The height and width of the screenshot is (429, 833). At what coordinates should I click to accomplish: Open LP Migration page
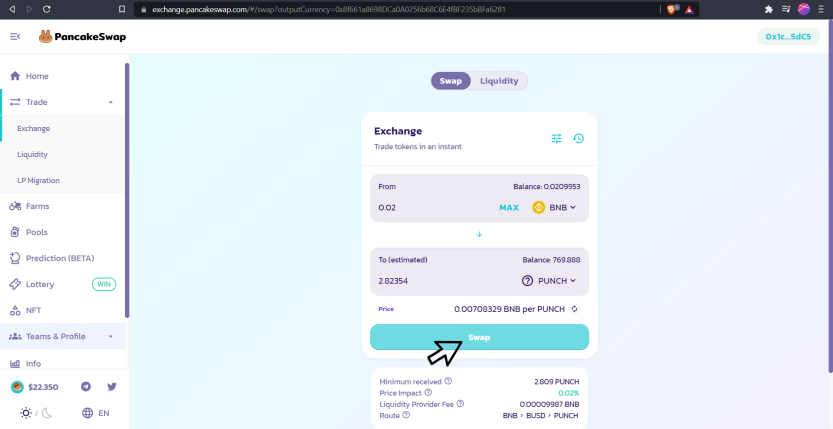(x=38, y=181)
